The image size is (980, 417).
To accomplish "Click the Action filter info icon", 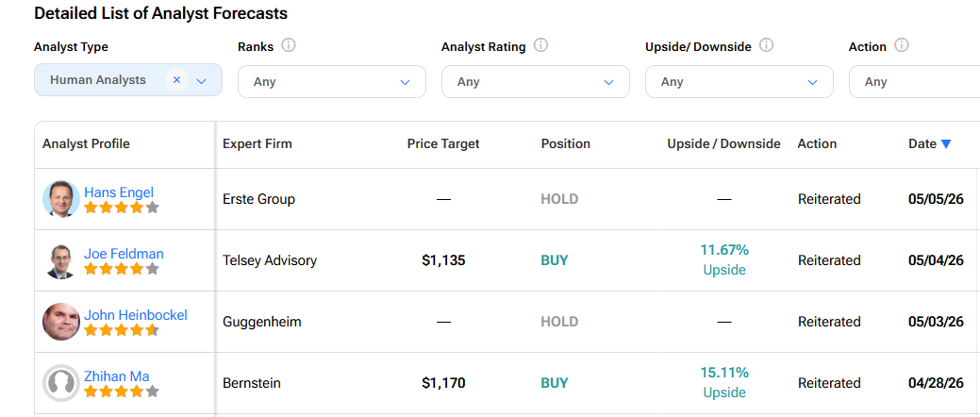I will point(902,45).
